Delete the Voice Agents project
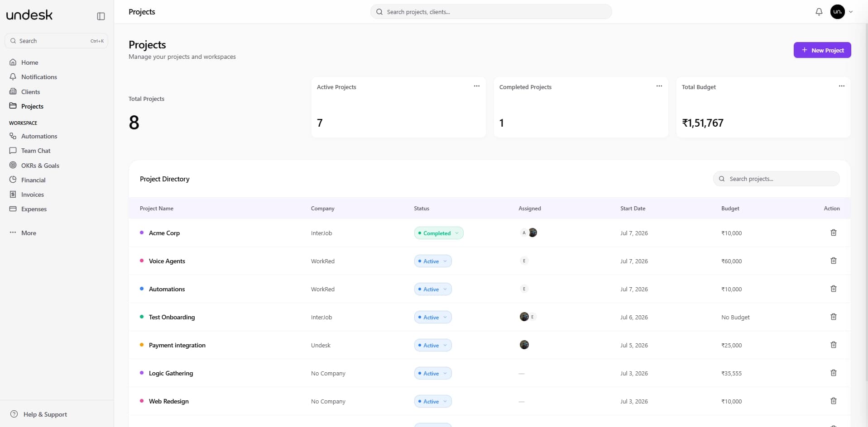This screenshot has height=427, width=868. (833, 261)
